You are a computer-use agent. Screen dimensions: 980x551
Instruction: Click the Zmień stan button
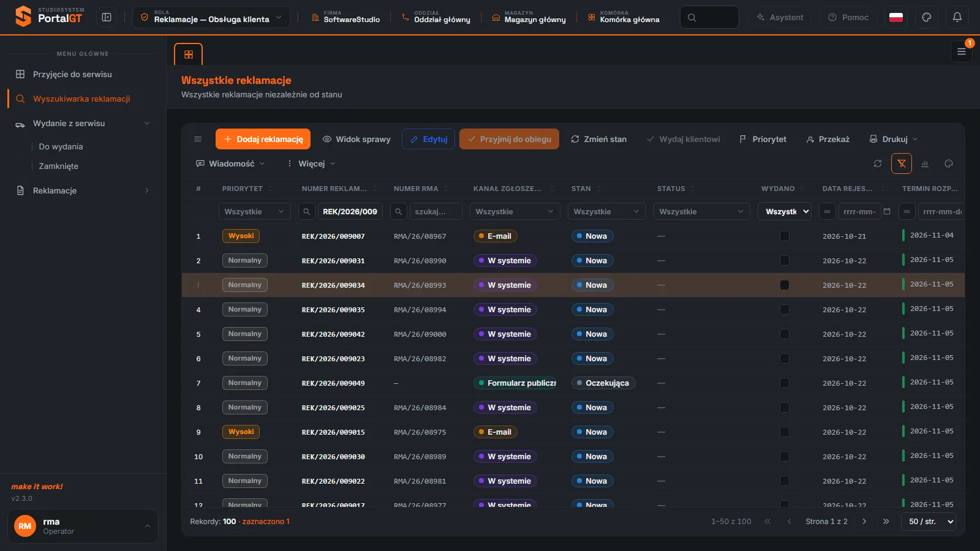tap(598, 139)
